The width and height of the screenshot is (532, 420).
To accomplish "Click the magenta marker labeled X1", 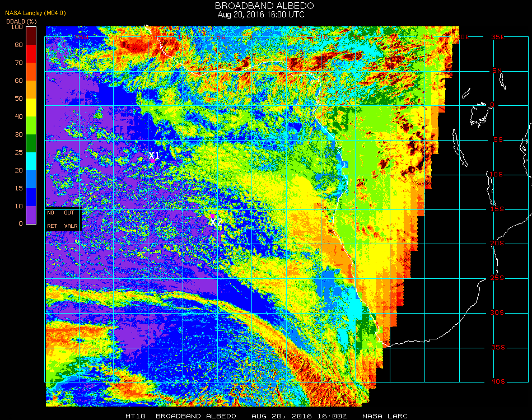I will click(x=152, y=161).
